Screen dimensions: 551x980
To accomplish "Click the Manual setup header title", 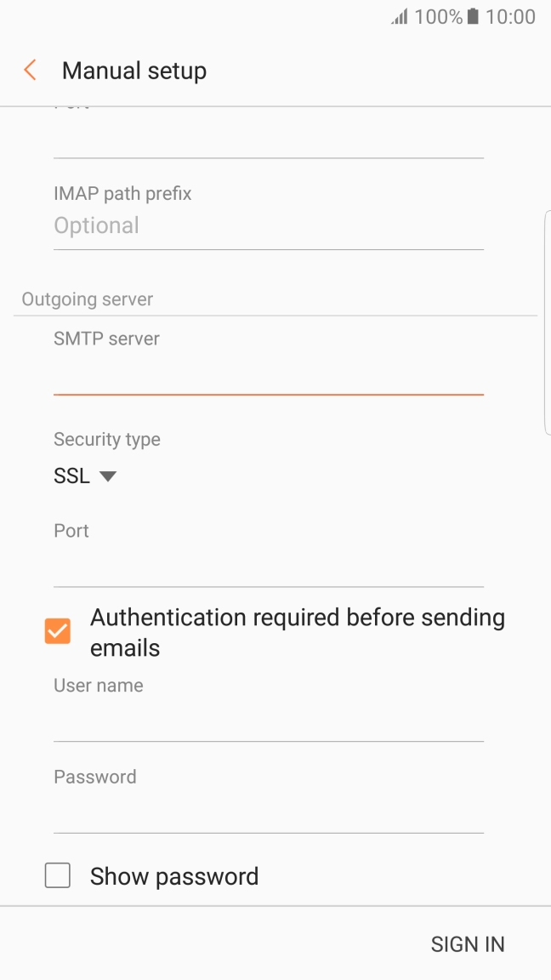I will point(133,70).
